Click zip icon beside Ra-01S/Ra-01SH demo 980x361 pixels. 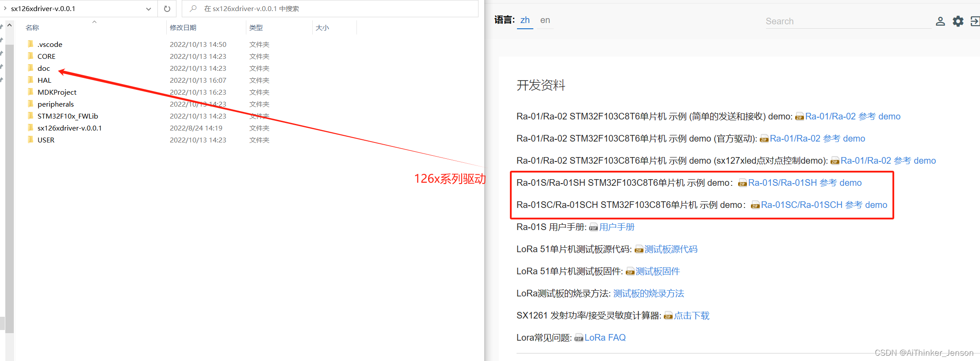pos(743,183)
